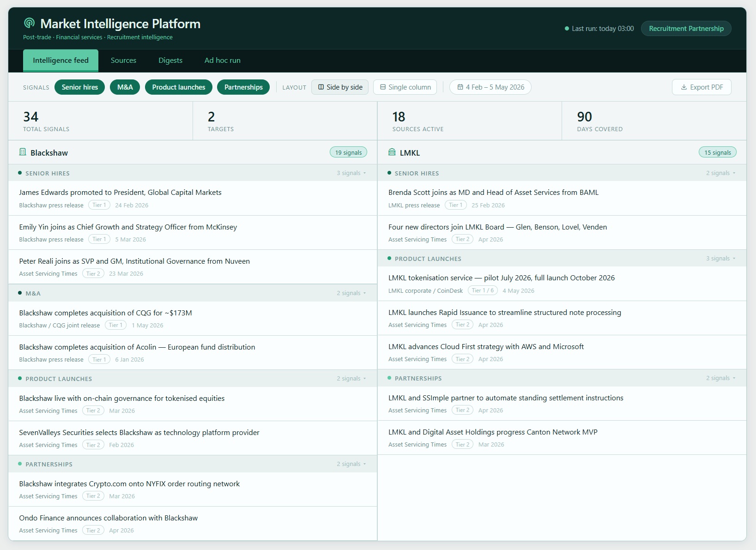The width and height of the screenshot is (756, 550).
Task: Click the Export PDF download icon
Action: tap(683, 87)
